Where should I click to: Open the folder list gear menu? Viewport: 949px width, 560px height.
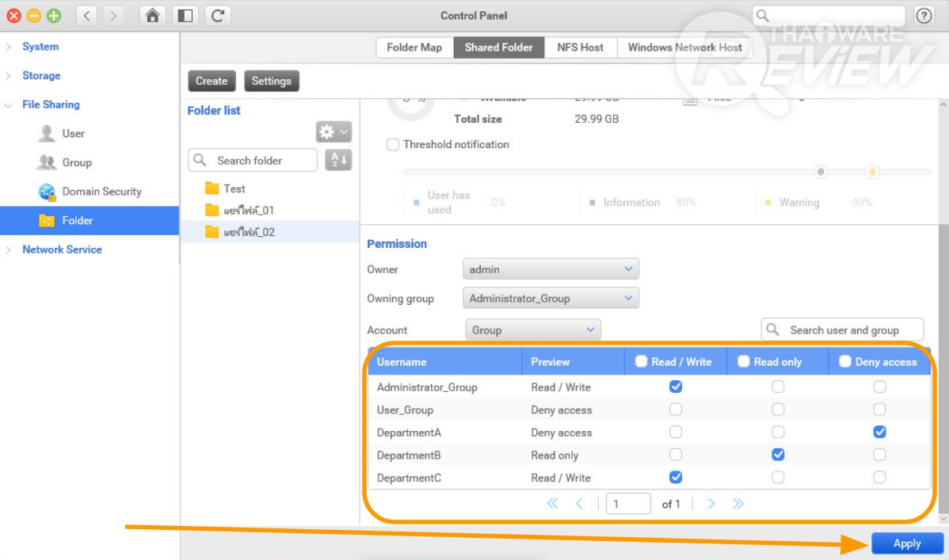coord(333,131)
